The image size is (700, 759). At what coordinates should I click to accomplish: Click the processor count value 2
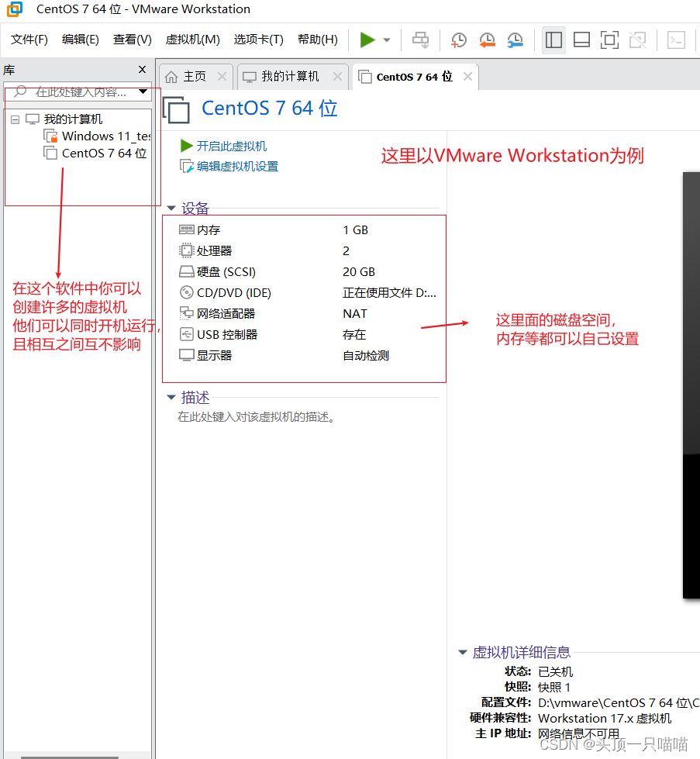click(347, 250)
